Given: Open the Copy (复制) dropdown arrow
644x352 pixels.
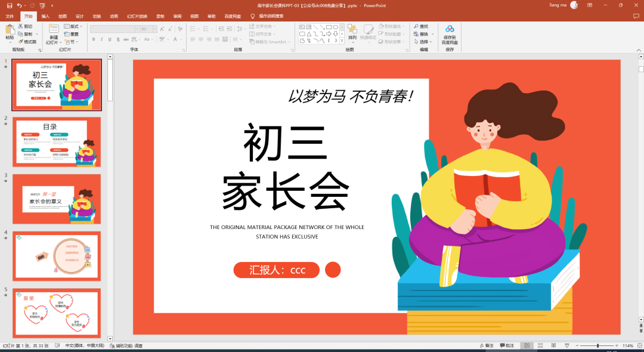Looking at the screenshot, I should tap(37, 34).
